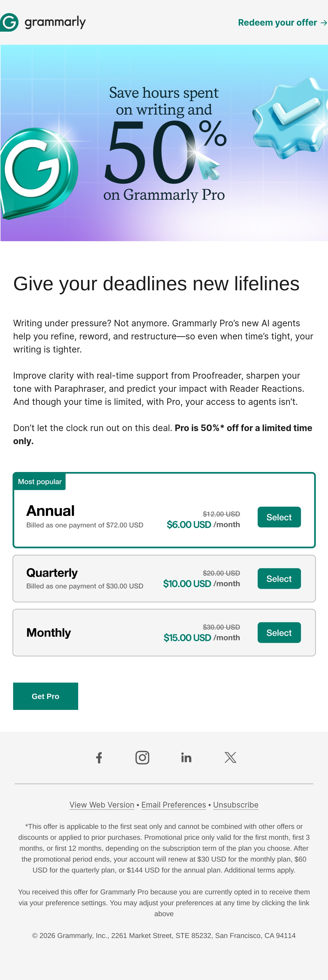Click the large green G badge in banner
Screen dimensions: 328x980
point(39,174)
